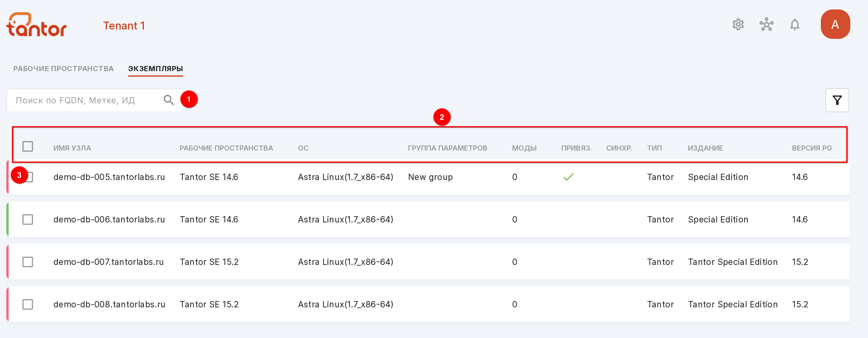Open node demo-db-006.tantorlabs.ru
The image size is (868, 338).
pyautogui.click(x=109, y=219)
